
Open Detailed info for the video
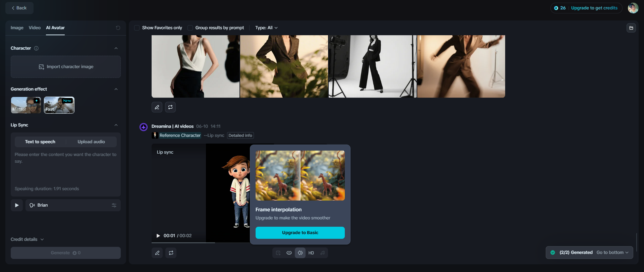[240, 135]
